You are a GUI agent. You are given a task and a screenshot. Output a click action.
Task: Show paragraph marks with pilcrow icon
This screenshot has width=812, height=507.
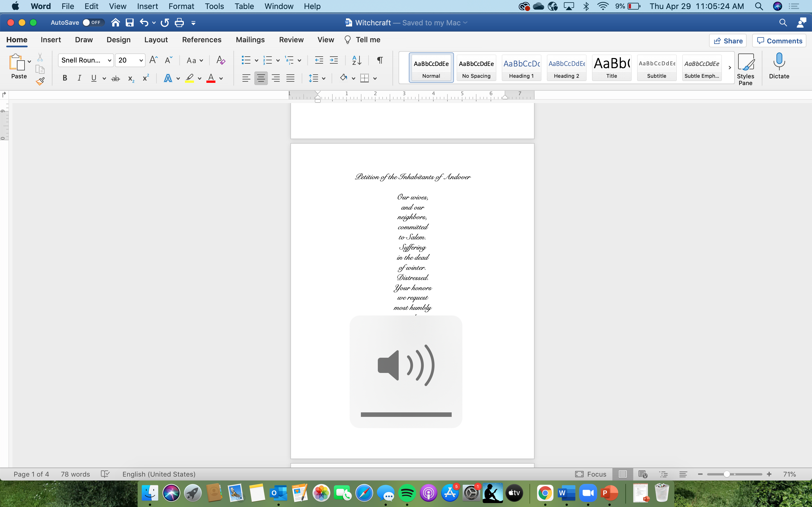[x=379, y=60]
